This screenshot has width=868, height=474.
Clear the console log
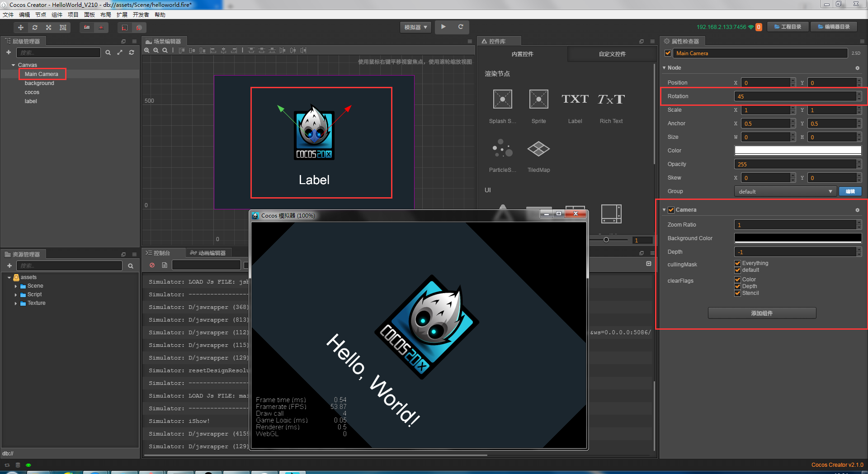pos(152,265)
